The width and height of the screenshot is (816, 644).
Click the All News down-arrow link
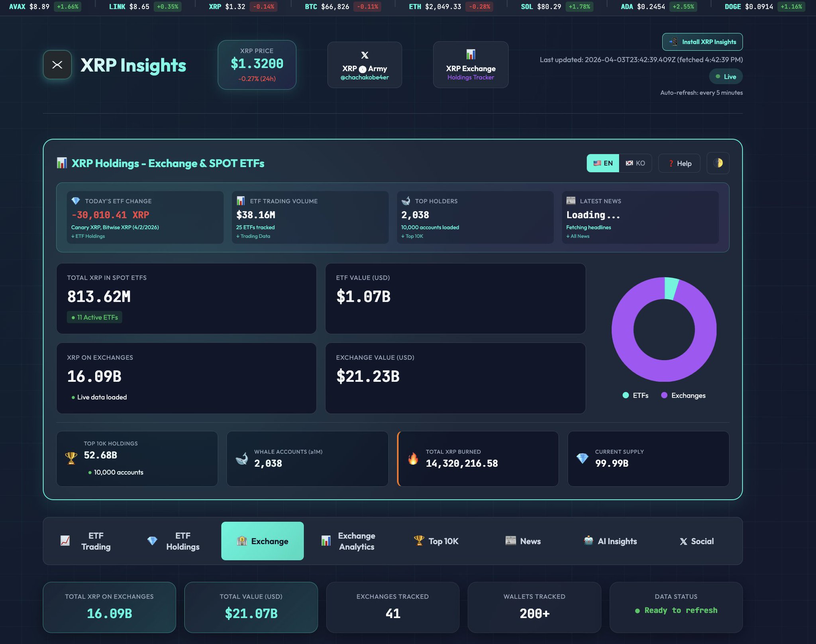coord(578,236)
